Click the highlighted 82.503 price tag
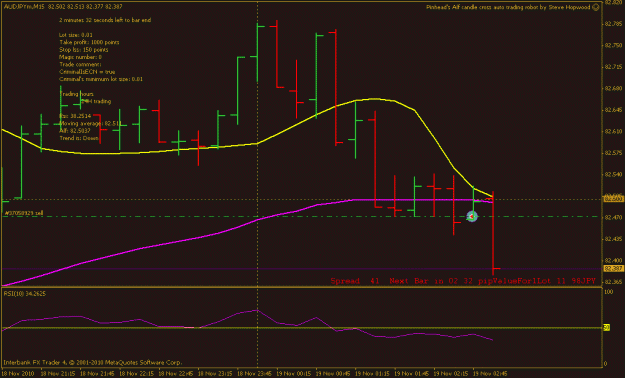Viewport: 625px width, 378px height. pyautogui.click(x=613, y=198)
